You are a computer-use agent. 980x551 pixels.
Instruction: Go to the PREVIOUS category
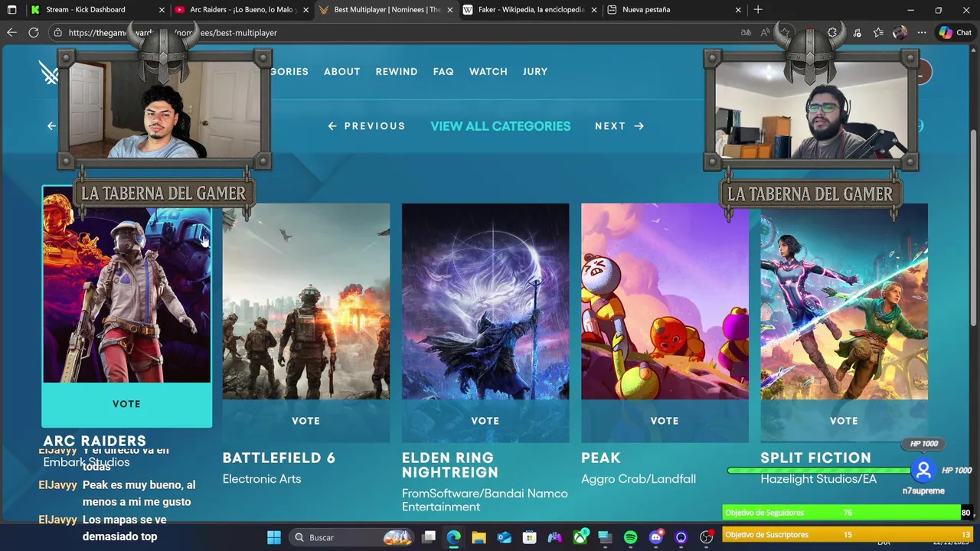[x=367, y=126]
